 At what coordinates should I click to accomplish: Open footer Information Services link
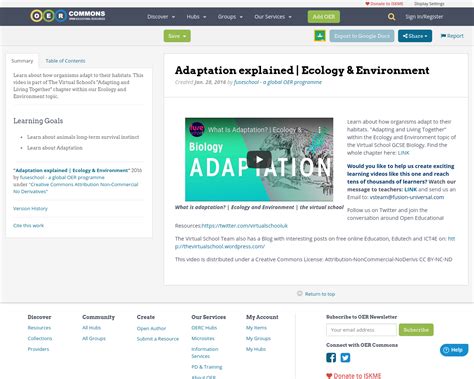point(205,353)
